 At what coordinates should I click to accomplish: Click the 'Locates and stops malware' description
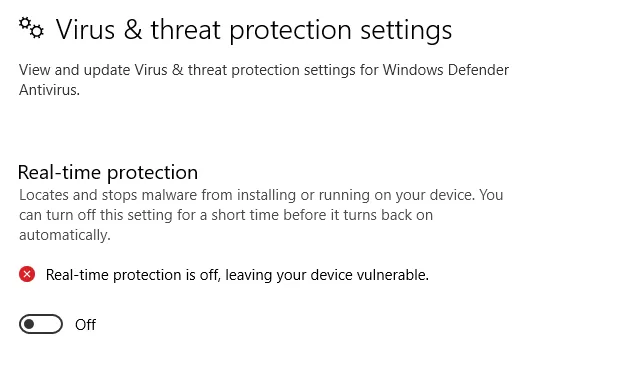(261, 215)
